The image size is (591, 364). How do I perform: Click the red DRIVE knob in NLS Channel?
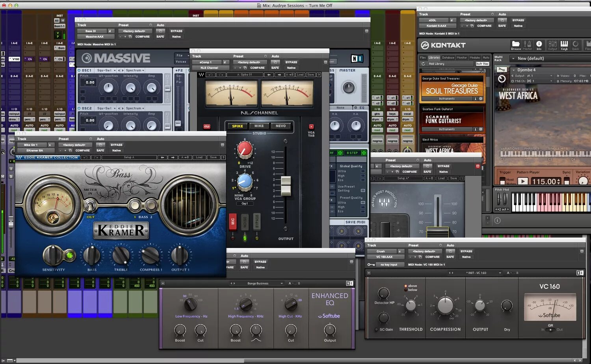(x=245, y=150)
